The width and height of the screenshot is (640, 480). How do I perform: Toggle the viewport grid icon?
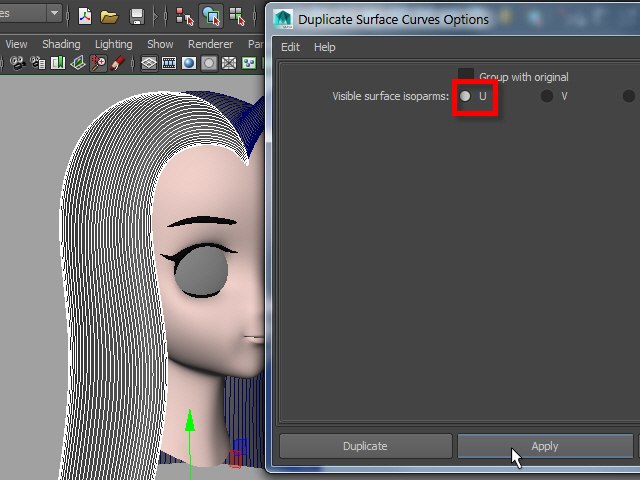[x=148, y=63]
